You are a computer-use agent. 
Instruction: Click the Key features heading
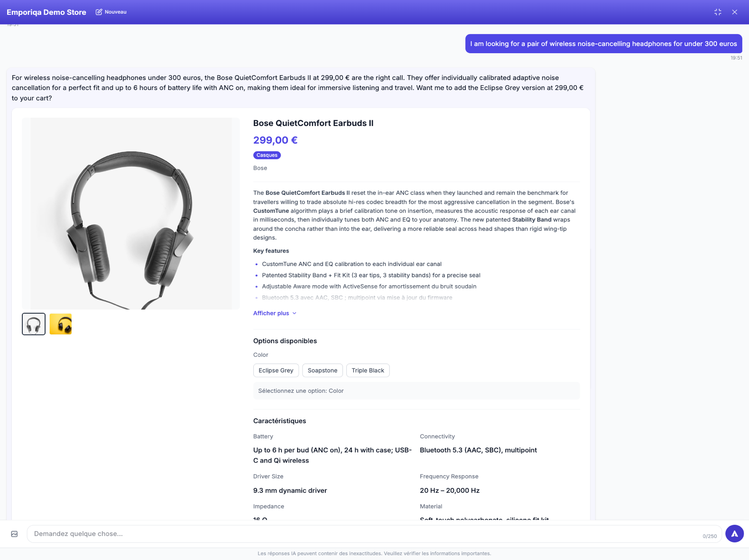pyautogui.click(x=271, y=251)
